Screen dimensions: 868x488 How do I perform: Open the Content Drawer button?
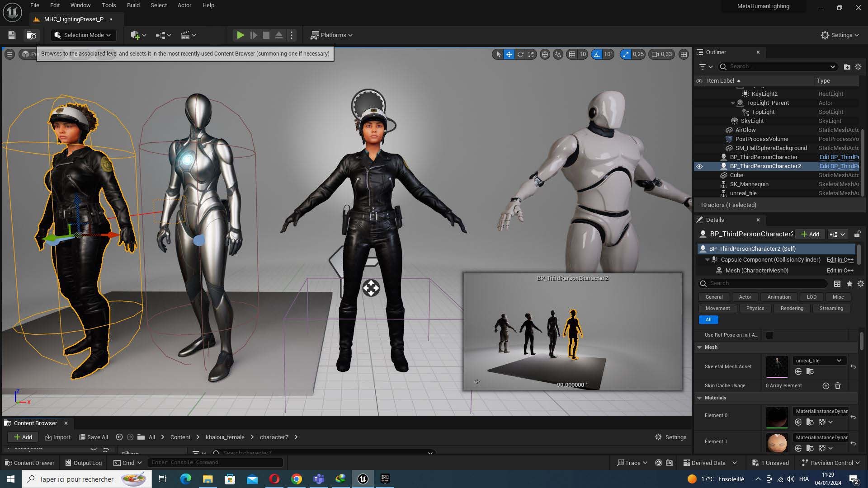pos(29,463)
